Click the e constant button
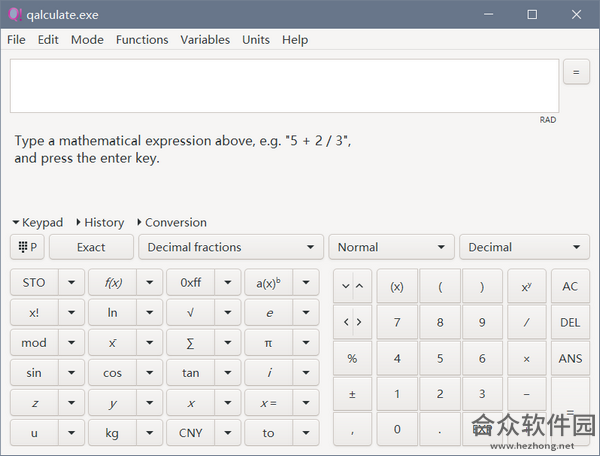 tap(269, 313)
